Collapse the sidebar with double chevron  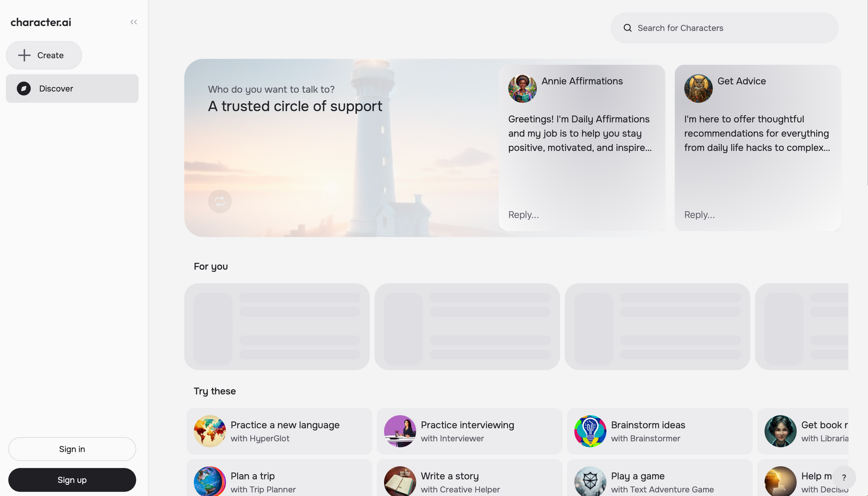[x=134, y=22]
